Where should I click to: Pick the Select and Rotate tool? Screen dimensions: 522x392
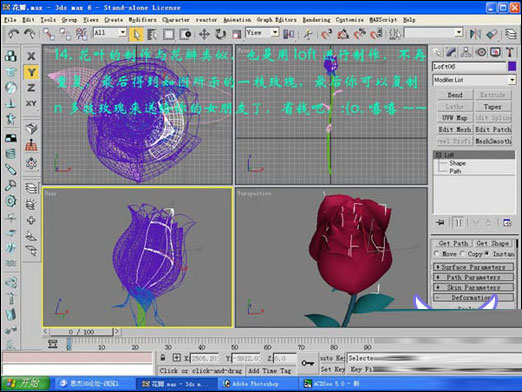220,34
